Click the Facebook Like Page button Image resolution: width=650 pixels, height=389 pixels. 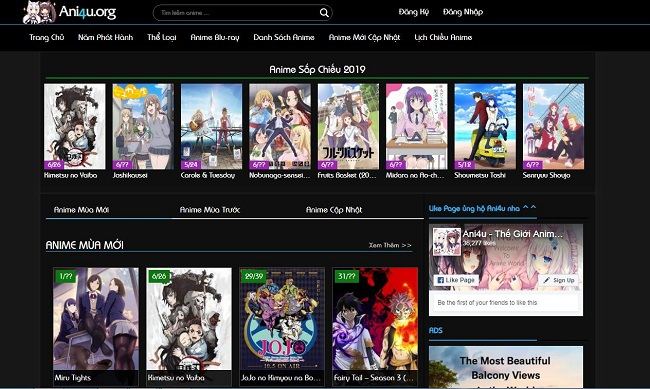(456, 280)
